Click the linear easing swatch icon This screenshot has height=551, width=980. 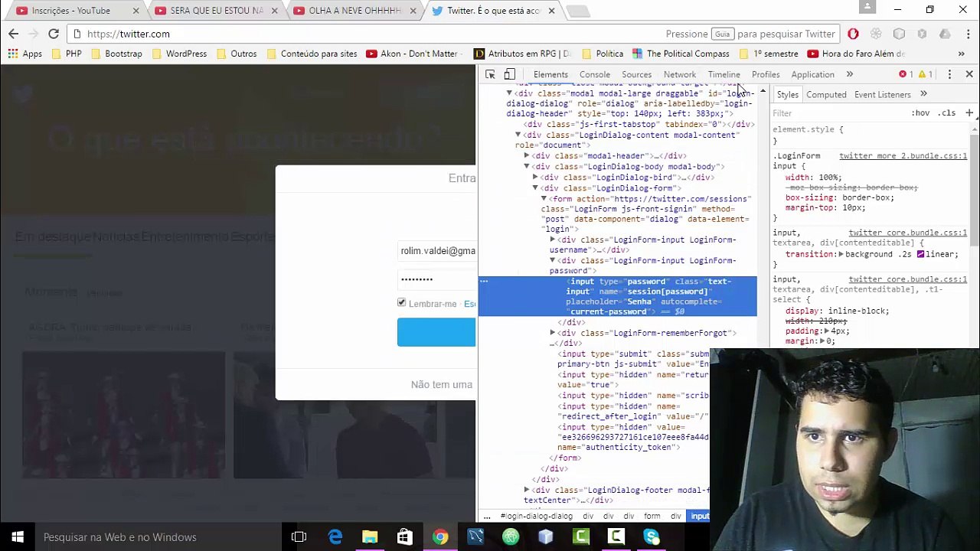pos(920,254)
